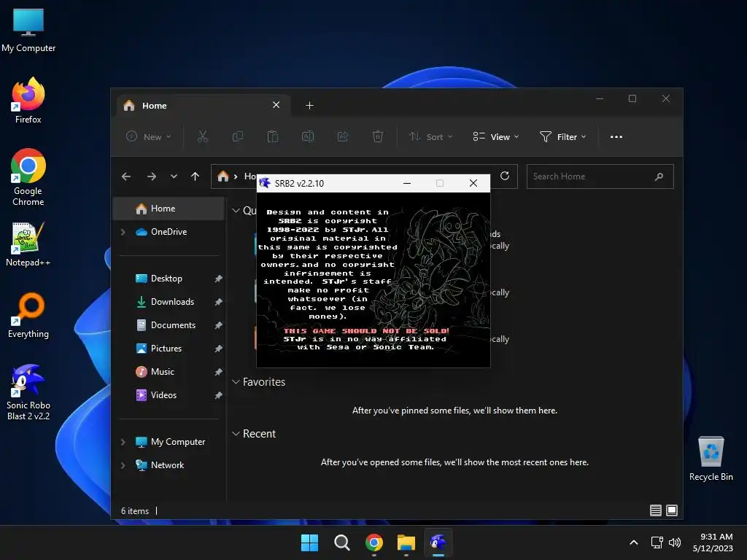Open taskbar Search
The width and height of the screenshot is (747, 560).
coord(341,542)
